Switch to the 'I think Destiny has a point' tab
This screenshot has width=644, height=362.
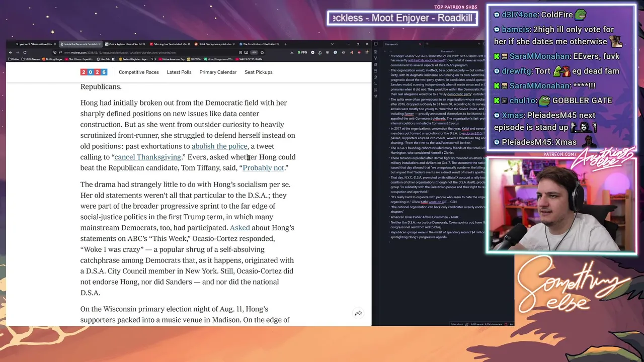point(215,44)
